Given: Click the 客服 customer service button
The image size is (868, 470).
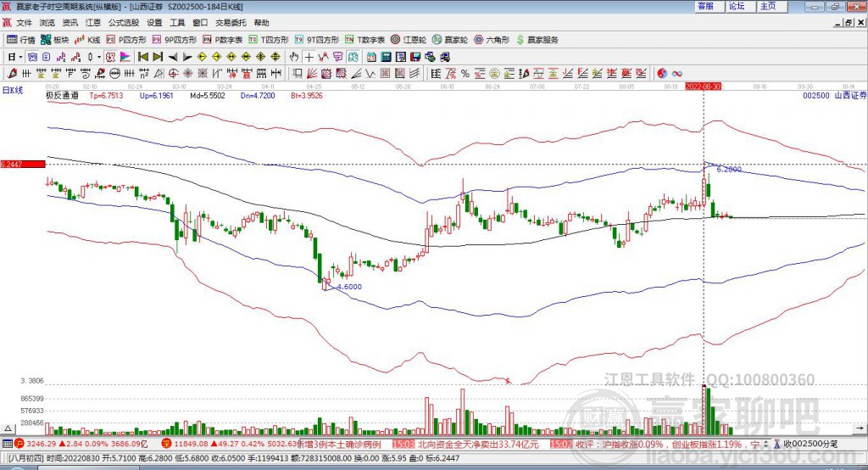Looking at the screenshot, I should [704, 6].
